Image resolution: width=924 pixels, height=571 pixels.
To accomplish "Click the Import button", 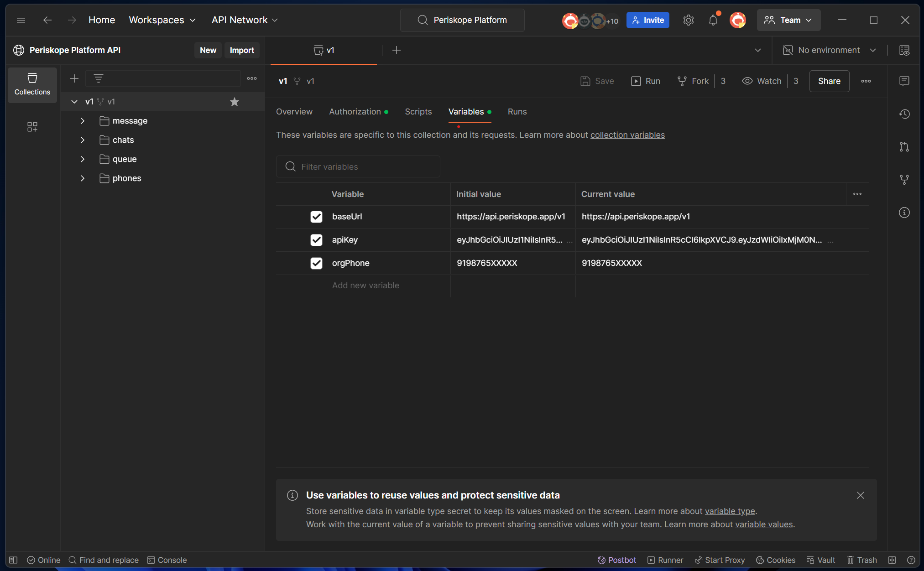I will (x=242, y=50).
